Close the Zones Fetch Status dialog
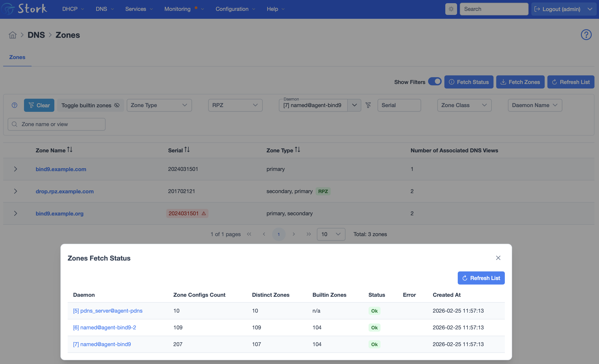The height and width of the screenshot is (364, 599). (498, 258)
